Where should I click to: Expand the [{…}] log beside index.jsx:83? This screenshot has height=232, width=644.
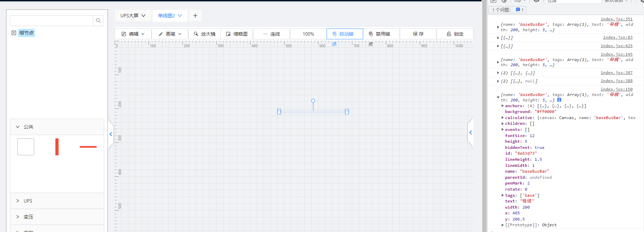498,38
